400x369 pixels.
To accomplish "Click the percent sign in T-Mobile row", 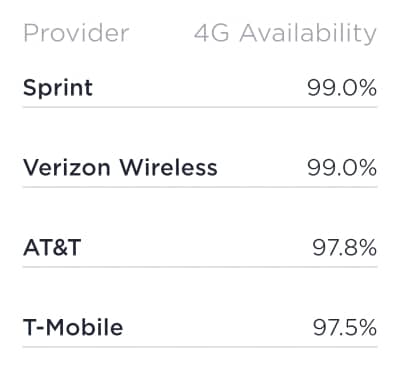I will (x=367, y=327).
